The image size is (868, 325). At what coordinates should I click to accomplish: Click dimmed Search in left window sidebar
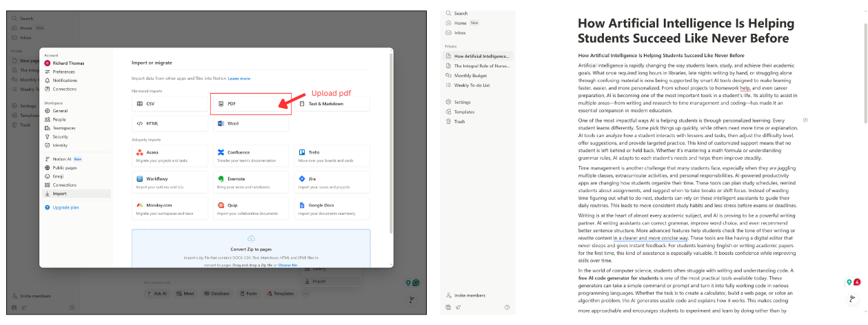(x=23, y=18)
